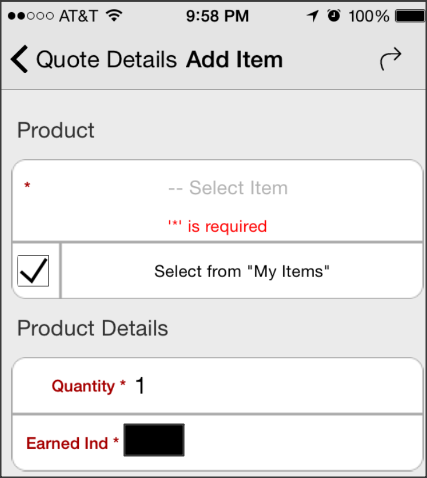This screenshot has width=427, height=478.
Task: Tap the Earned Ind label
Action: (67, 443)
